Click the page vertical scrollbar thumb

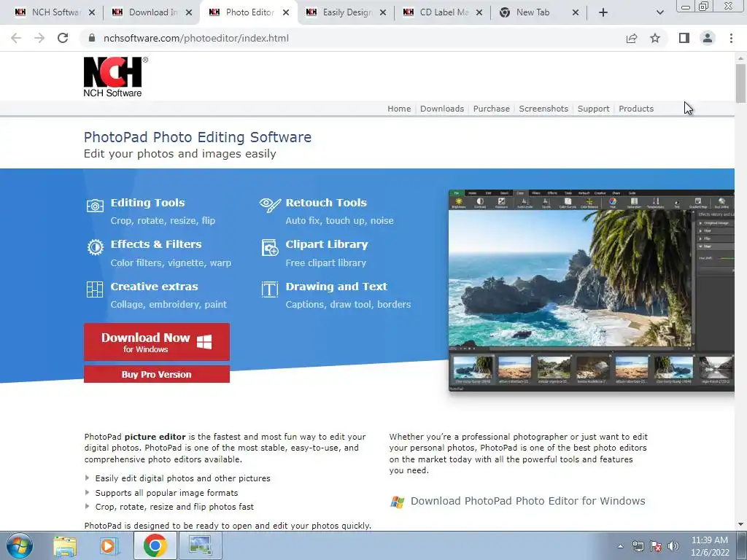(x=740, y=83)
